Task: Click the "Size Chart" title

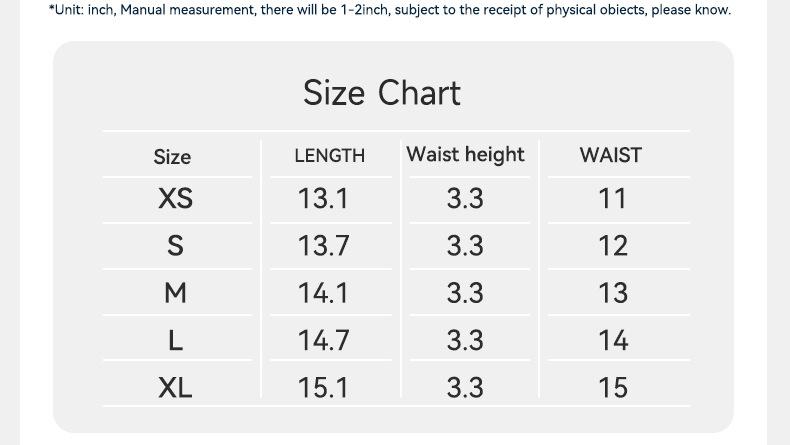Action: click(x=382, y=93)
